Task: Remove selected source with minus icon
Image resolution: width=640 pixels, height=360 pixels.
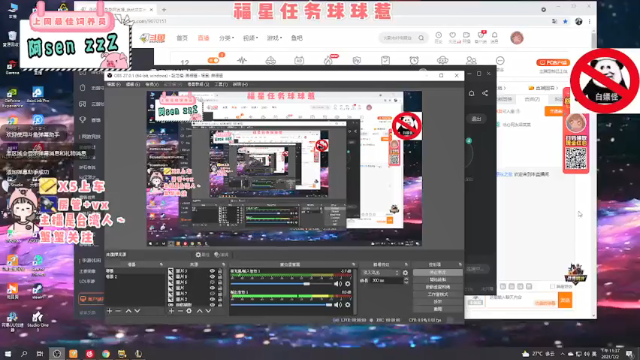Action: click(180, 311)
